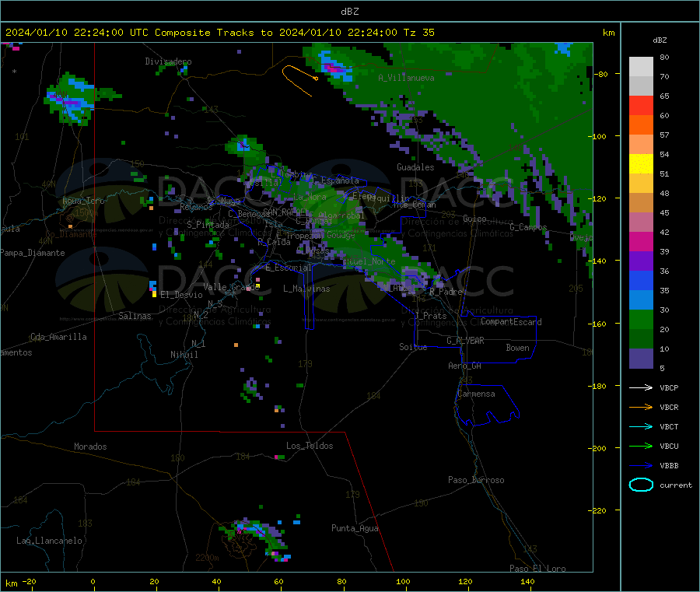Click the 'El_Desvio' place label
This screenshot has height=592, width=700.
click(x=181, y=295)
